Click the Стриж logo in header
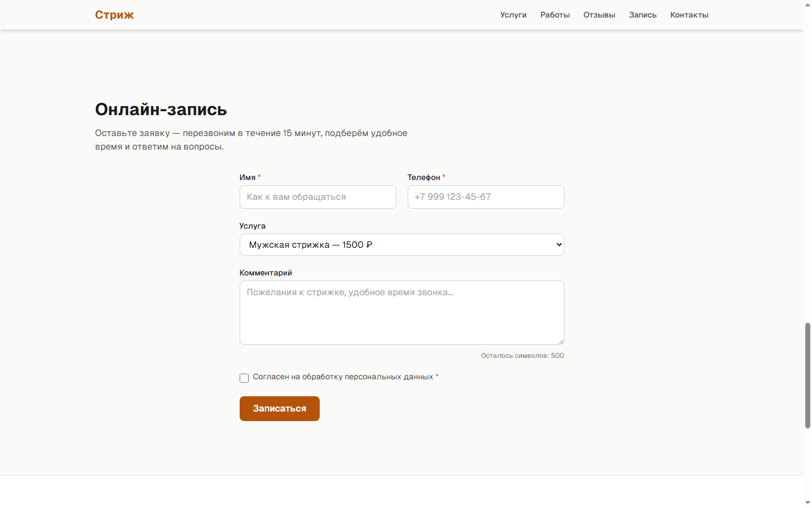Viewport: 812px width, 508px height. [x=114, y=15]
